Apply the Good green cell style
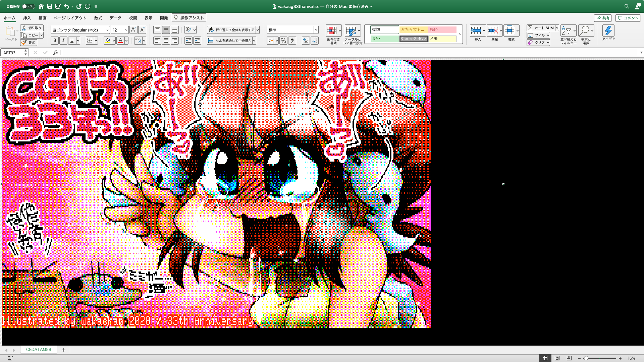 pos(384,39)
